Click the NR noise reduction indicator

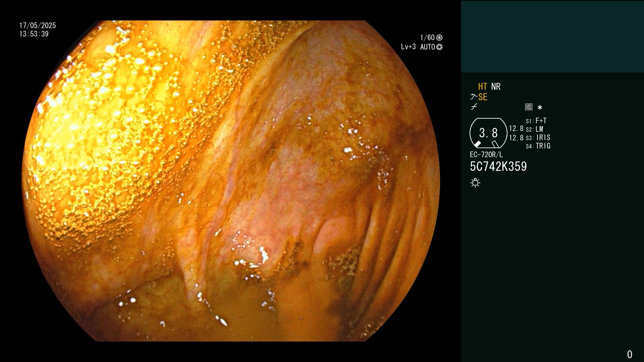[x=496, y=86]
